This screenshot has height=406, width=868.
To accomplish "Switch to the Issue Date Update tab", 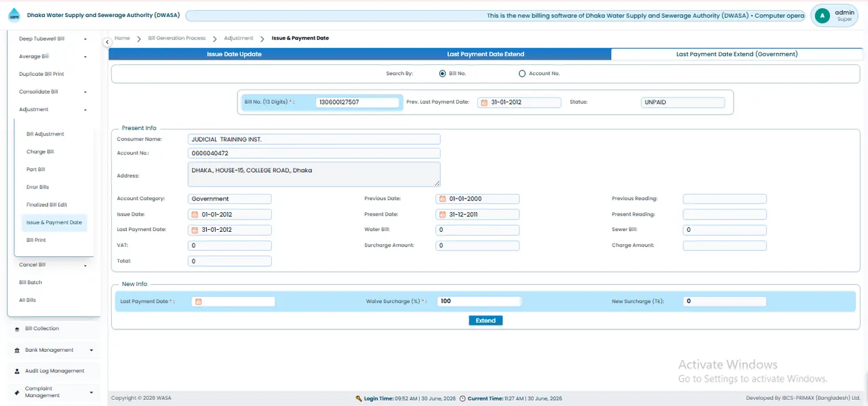I will tap(234, 54).
